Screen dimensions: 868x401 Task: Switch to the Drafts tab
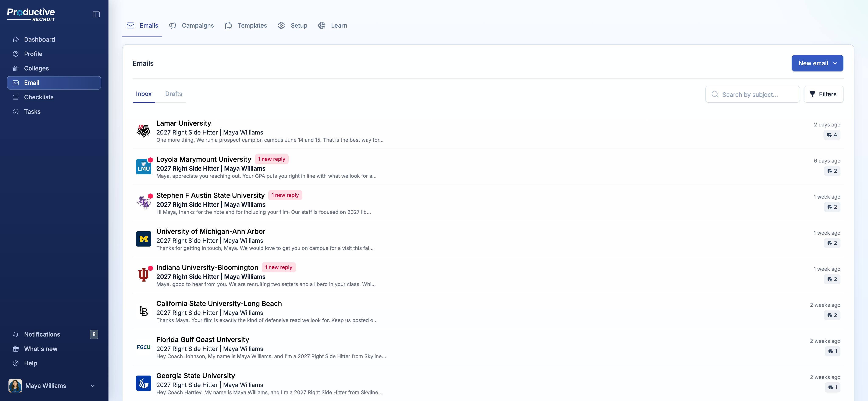point(174,94)
